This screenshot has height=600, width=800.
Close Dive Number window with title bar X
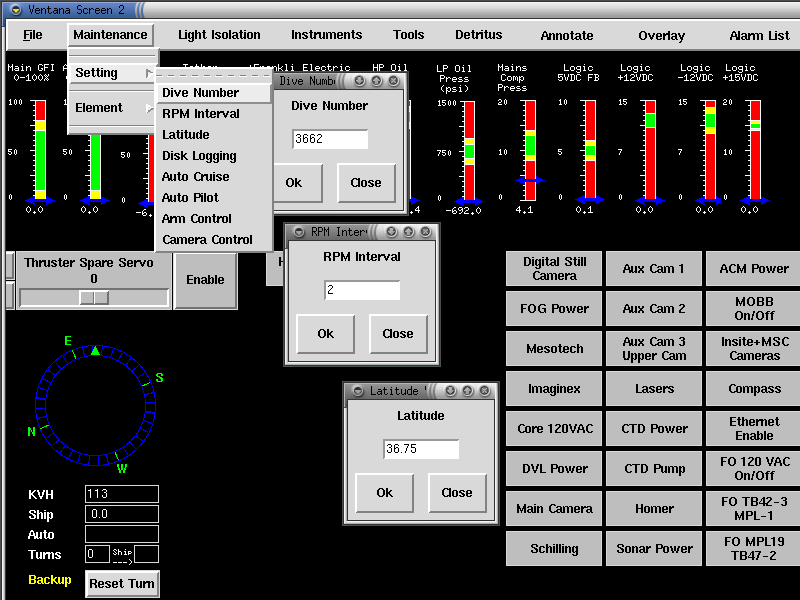tap(393, 81)
